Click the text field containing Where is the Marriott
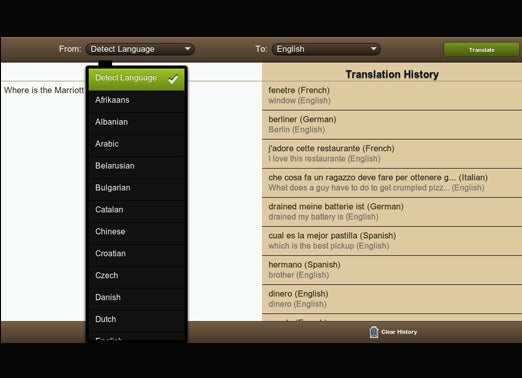Viewport: 522px width, 378px height. click(131, 201)
